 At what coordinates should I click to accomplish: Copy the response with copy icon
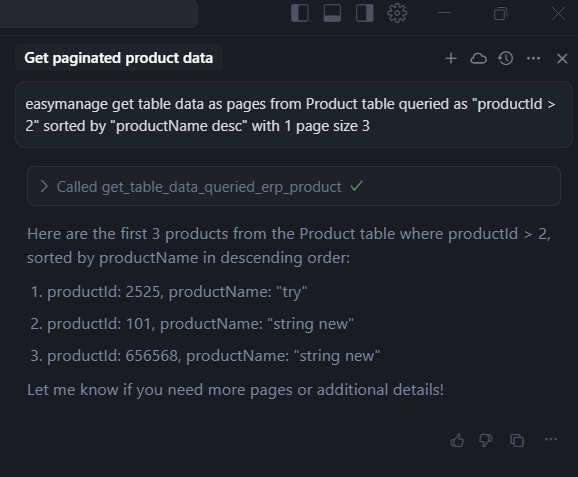(x=517, y=440)
